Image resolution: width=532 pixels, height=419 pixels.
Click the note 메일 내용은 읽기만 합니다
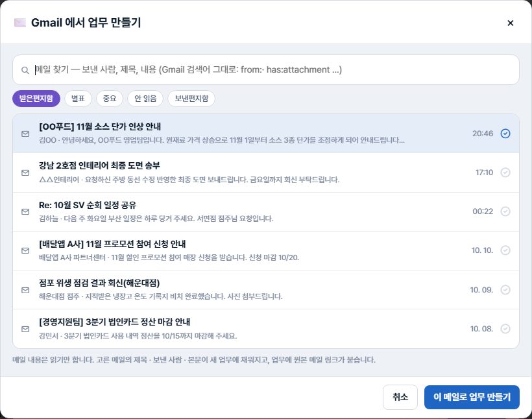pyautogui.click(x=194, y=359)
